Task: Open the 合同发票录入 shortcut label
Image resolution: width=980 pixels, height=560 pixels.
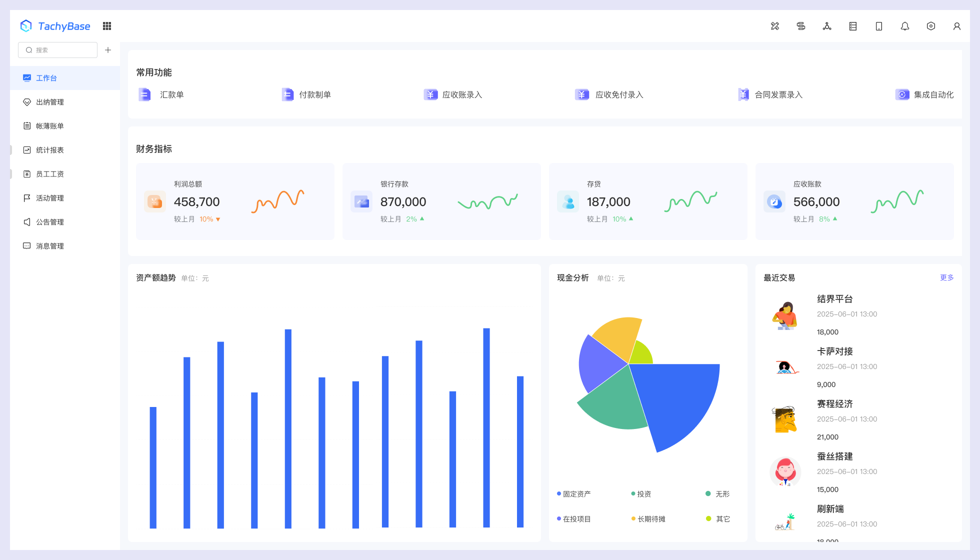Action: click(x=778, y=94)
